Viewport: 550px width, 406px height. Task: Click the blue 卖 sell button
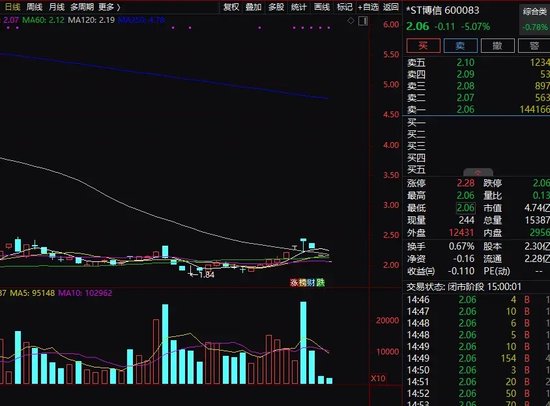460,46
